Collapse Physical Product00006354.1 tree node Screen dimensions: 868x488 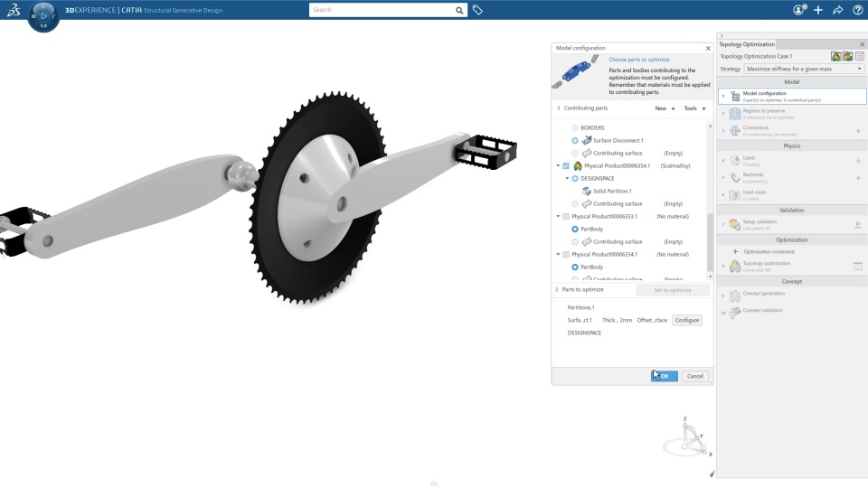(x=558, y=166)
